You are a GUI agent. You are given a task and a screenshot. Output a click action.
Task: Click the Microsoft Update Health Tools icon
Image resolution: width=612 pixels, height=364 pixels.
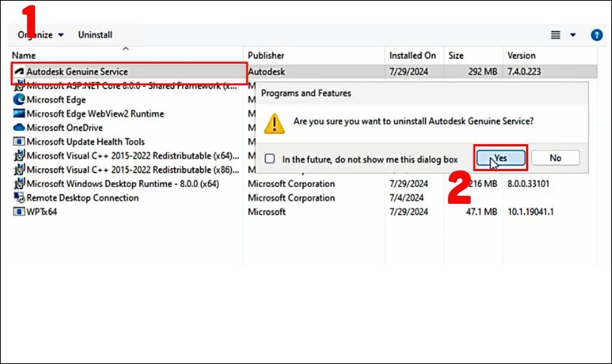pos(19,142)
